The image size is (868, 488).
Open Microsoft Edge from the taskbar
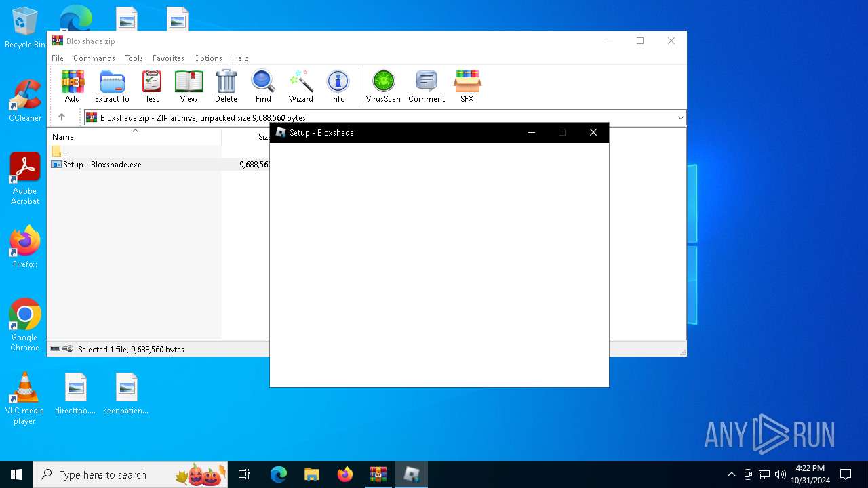click(279, 474)
